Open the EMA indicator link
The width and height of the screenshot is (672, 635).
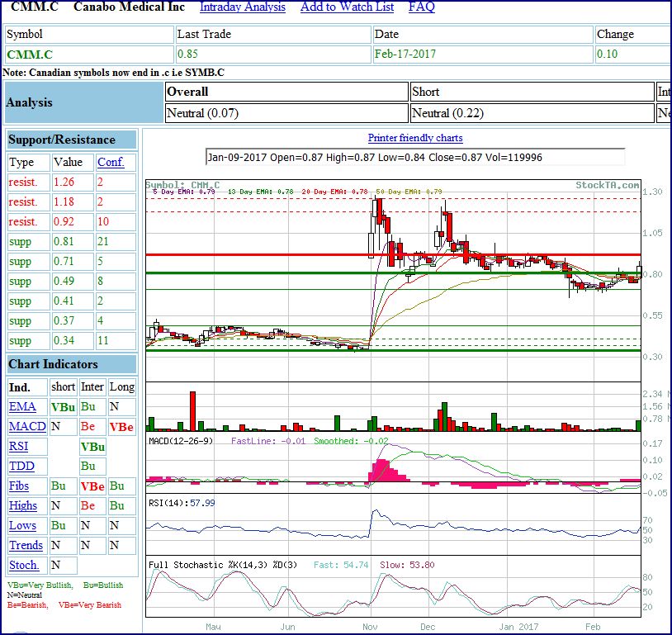click(22, 406)
